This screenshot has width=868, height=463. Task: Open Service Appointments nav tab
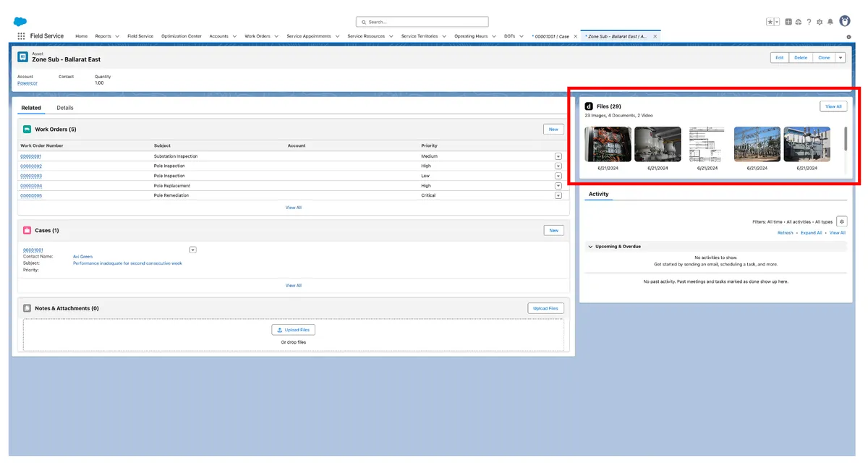point(309,36)
